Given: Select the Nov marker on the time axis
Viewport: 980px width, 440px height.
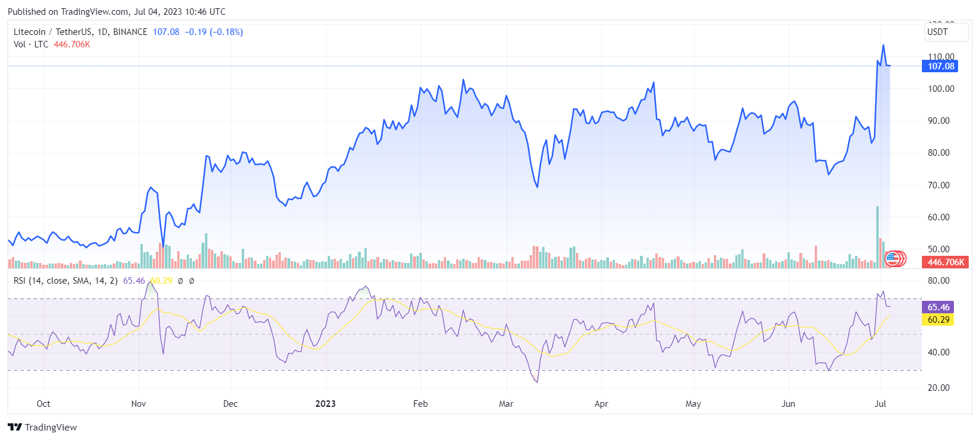Looking at the screenshot, I should coord(138,404).
